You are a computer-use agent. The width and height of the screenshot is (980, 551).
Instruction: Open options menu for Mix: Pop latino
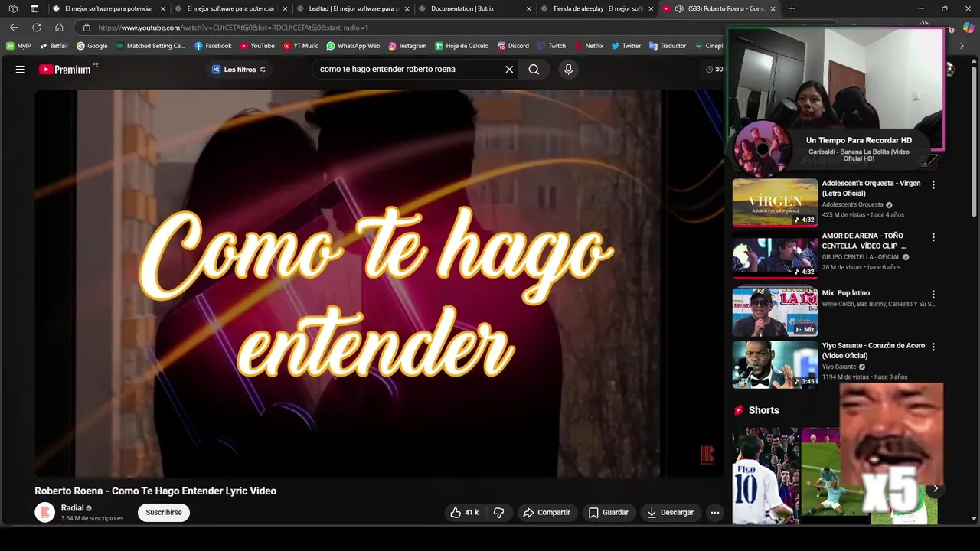tap(933, 295)
